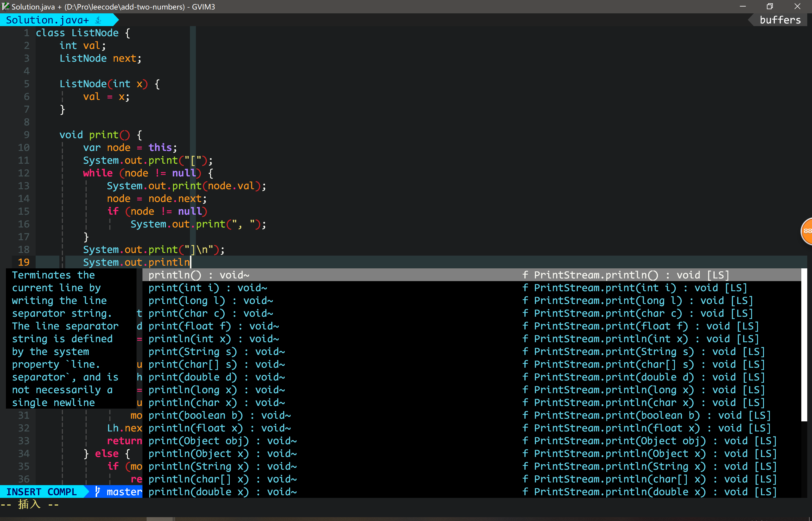812x521 pixels.
Task: Click 'var node = this;' on line 10
Action: click(x=130, y=147)
